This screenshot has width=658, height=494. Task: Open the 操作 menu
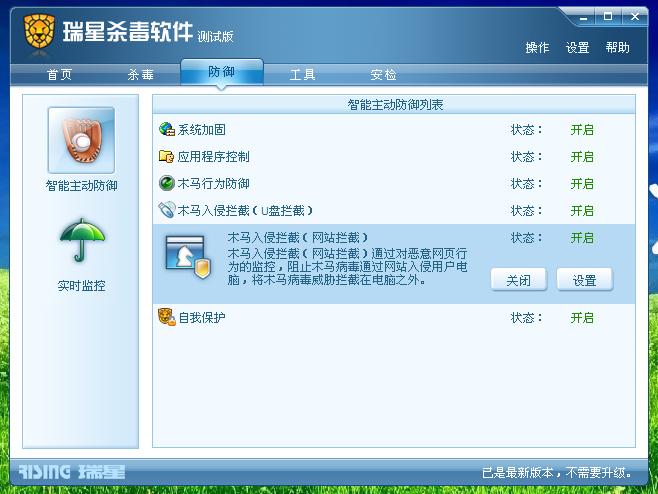click(537, 47)
